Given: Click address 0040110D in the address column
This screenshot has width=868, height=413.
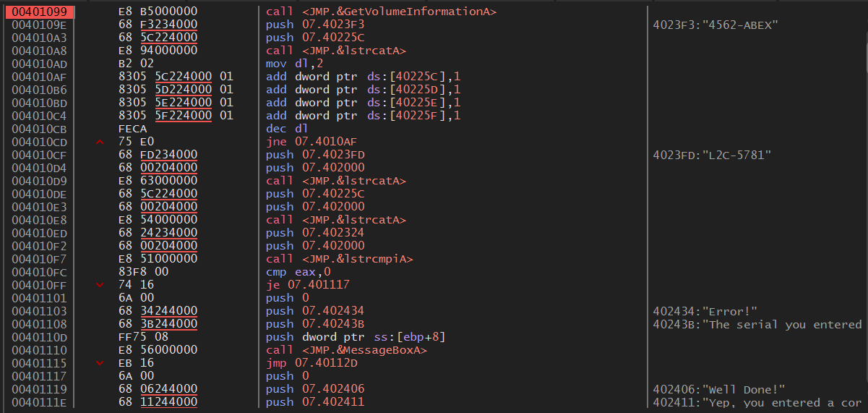Looking at the screenshot, I should tap(38, 337).
